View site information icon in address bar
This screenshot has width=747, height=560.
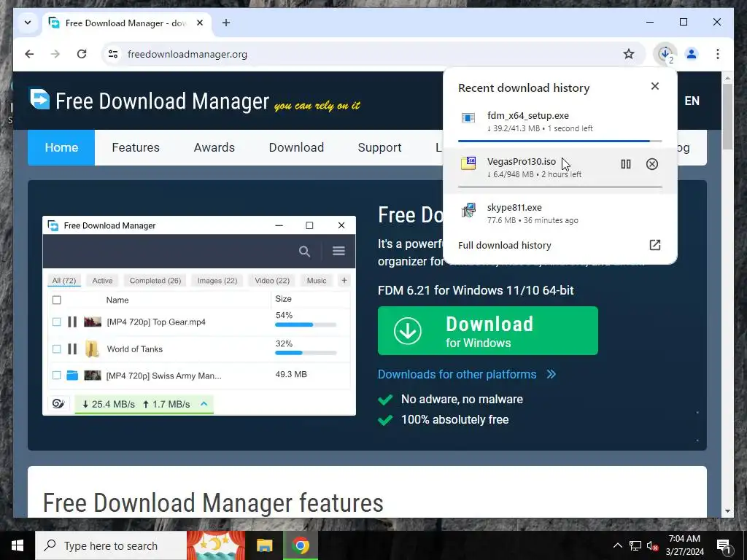(x=113, y=54)
